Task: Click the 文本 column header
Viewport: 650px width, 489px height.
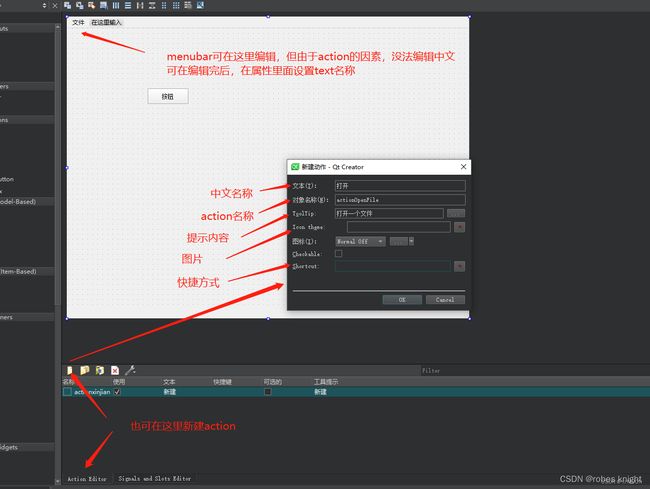Action: pyautogui.click(x=169, y=382)
